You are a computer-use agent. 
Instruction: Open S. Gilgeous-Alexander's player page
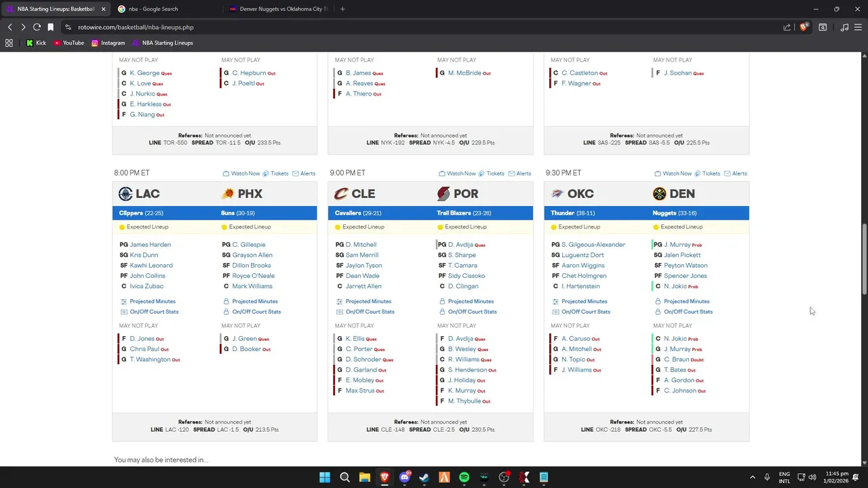pos(593,245)
